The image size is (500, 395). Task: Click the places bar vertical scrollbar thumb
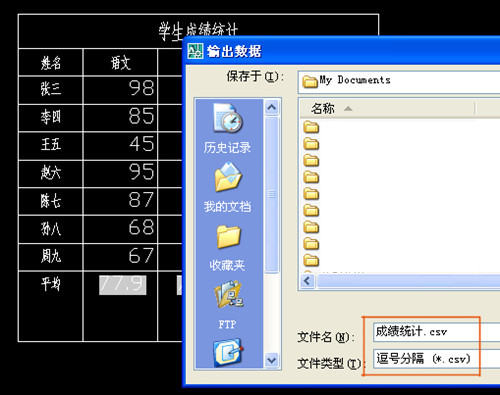pyautogui.click(x=272, y=194)
